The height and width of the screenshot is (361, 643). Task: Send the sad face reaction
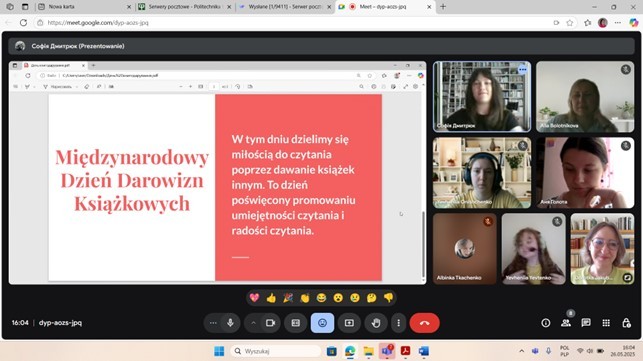coord(355,298)
